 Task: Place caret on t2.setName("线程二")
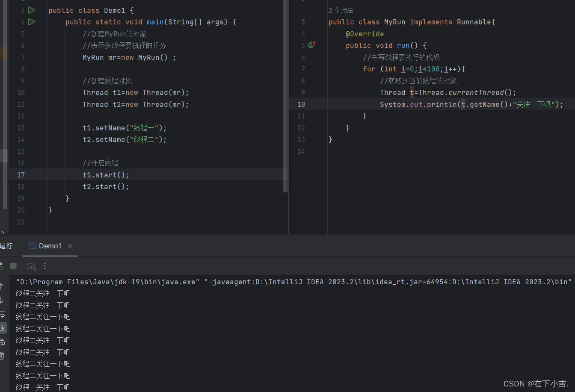[x=124, y=139]
